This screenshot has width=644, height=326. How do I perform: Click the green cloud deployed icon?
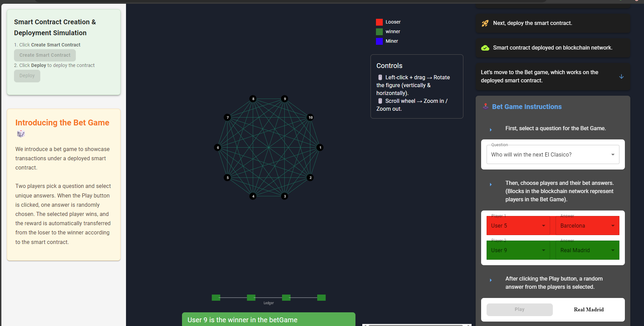point(485,48)
